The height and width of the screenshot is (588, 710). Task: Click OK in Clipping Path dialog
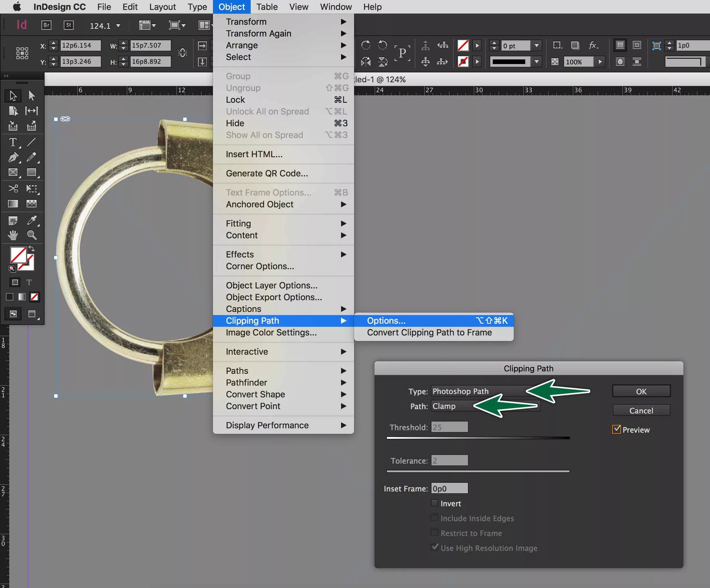pyautogui.click(x=641, y=391)
